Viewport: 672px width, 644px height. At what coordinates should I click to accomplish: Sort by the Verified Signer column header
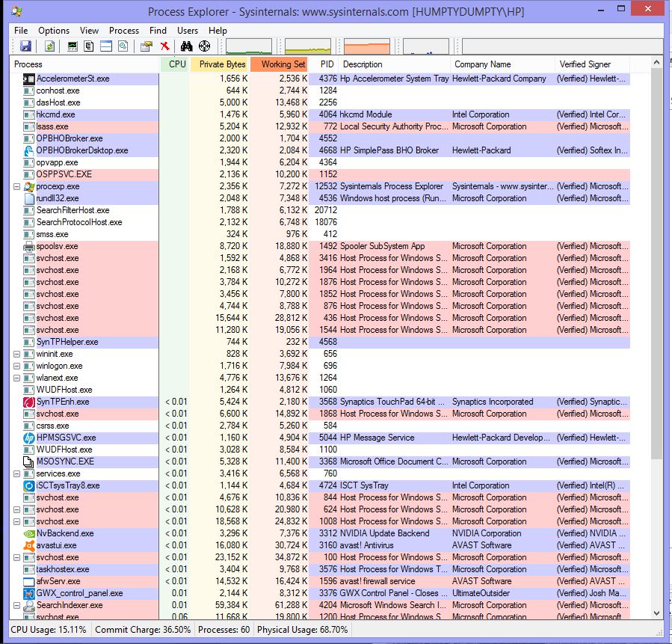point(592,64)
